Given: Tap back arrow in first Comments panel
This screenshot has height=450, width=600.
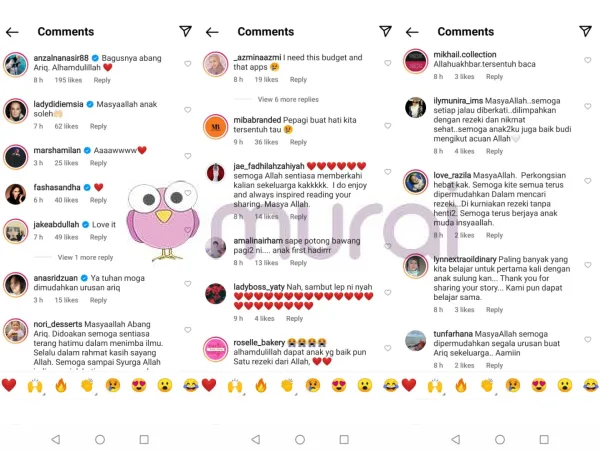Looking at the screenshot, I should click(x=12, y=32).
